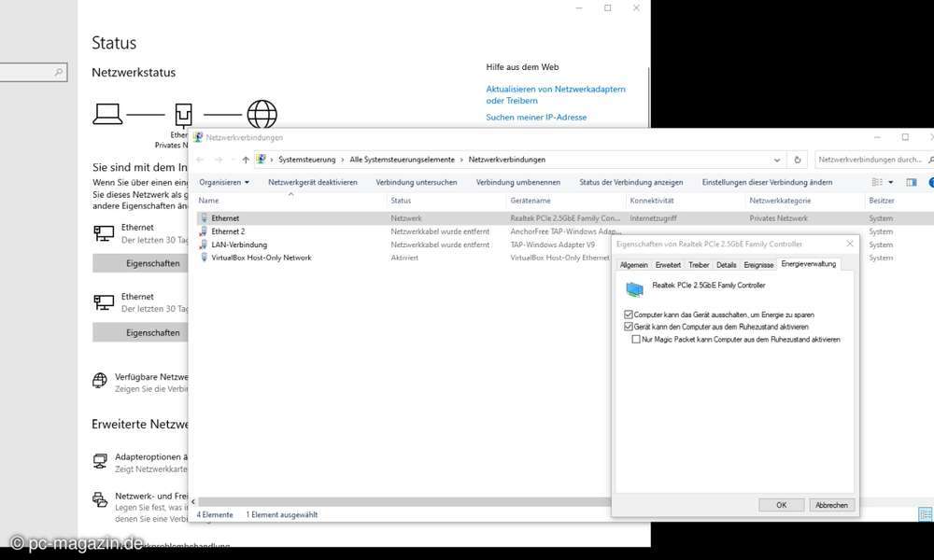This screenshot has height=560, width=934.
Task: Select the LAN-Verbindung adapter icon
Action: (204, 245)
